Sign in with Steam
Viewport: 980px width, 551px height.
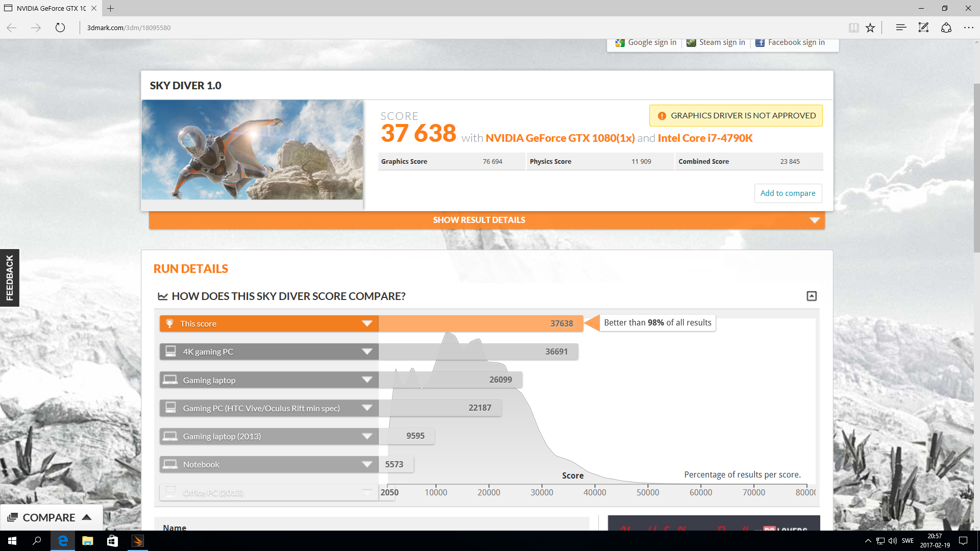716,42
